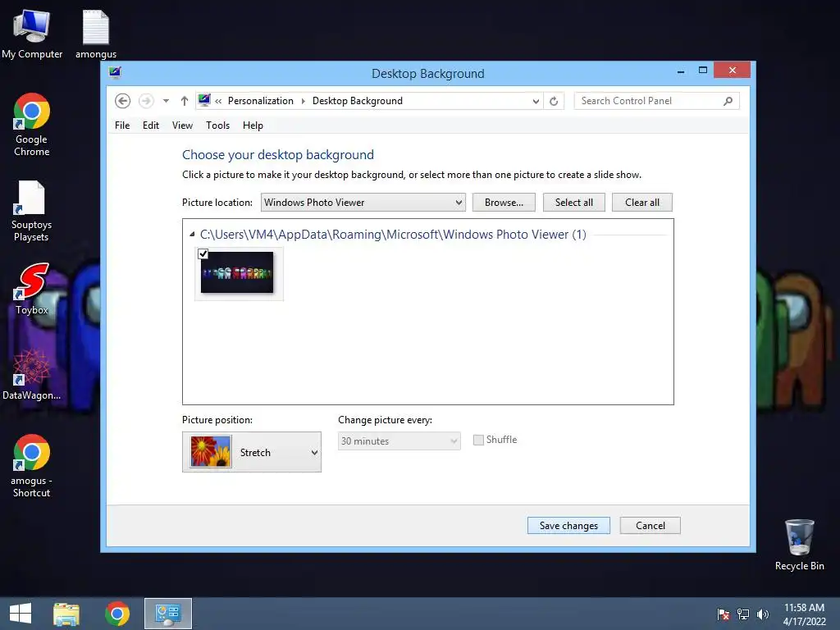This screenshot has height=630, width=840.
Task: Uncheck the among us wallpaper checkbox
Action: (203, 254)
